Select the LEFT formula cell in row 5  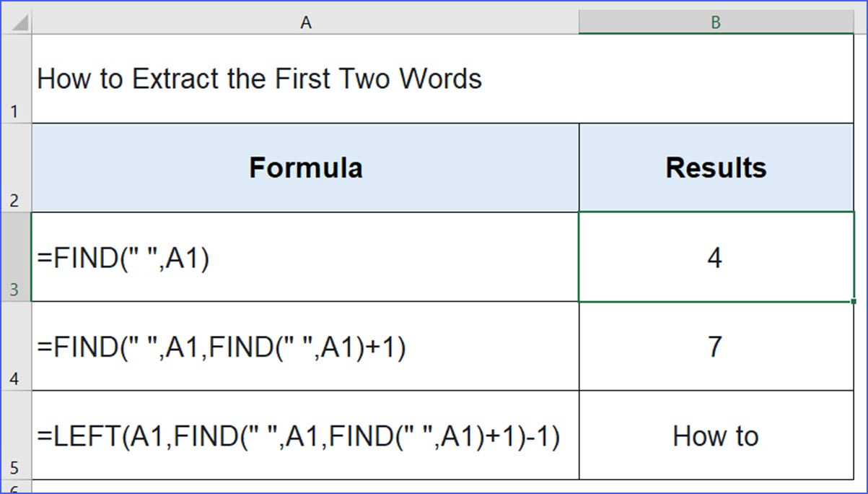(x=305, y=436)
